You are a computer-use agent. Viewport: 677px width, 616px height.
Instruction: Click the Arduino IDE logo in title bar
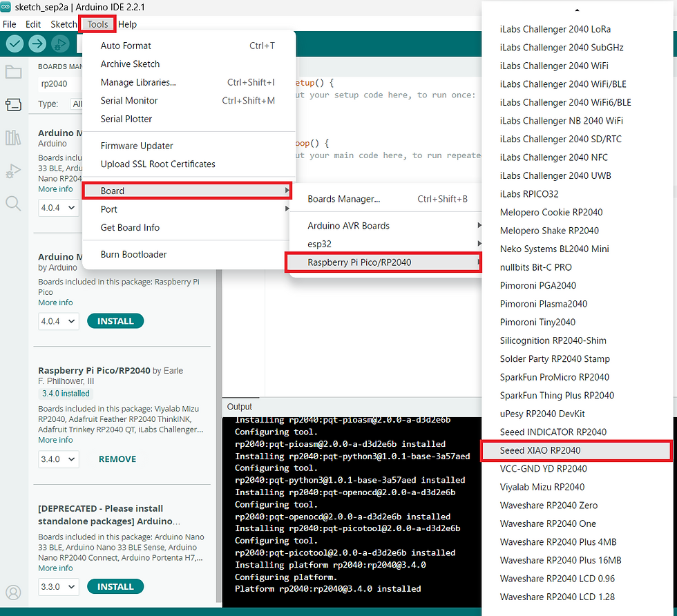coord(6,6)
